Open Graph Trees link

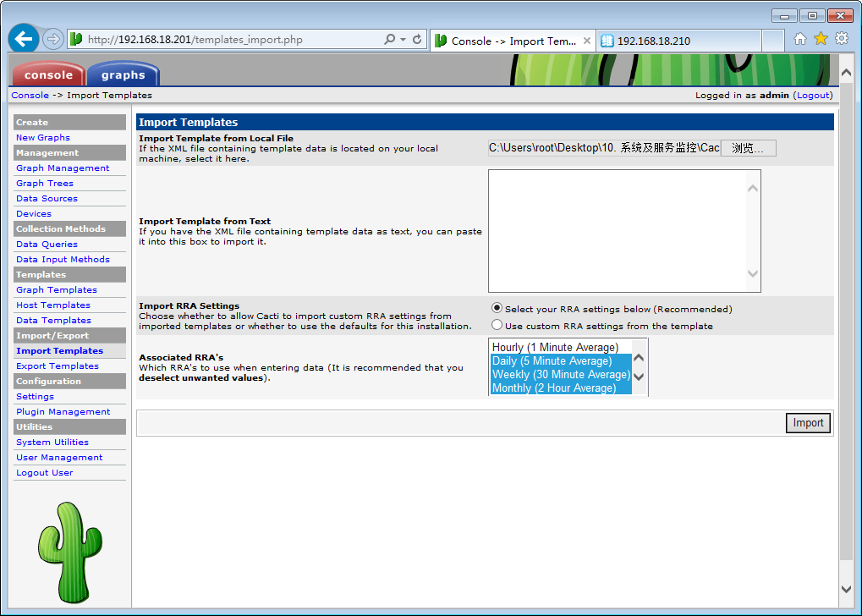[x=45, y=183]
